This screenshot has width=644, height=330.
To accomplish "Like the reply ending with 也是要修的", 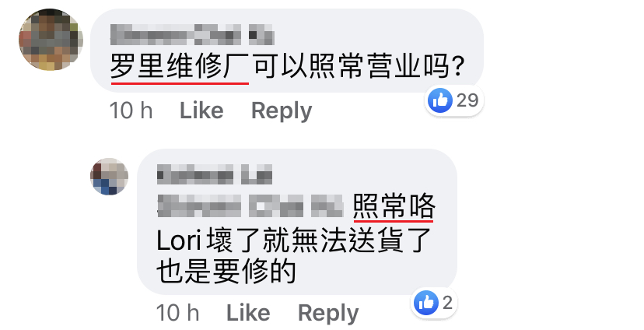I will [x=248, y=313].
